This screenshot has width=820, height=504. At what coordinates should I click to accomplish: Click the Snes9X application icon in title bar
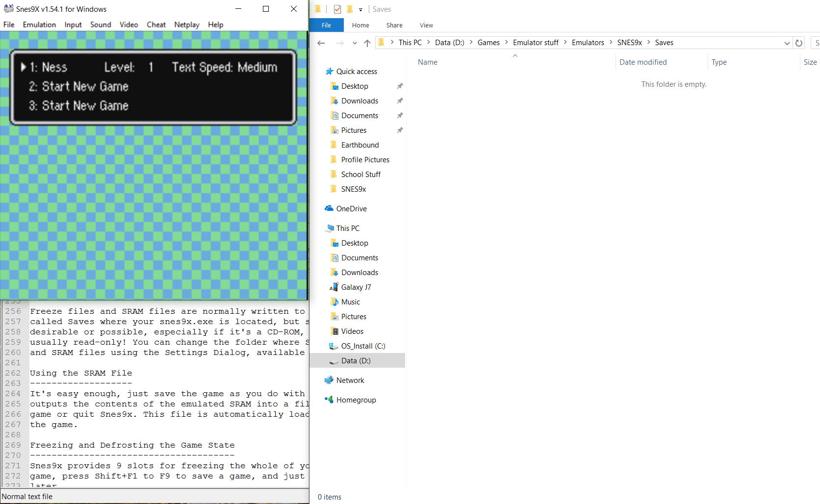coord(8,9)
